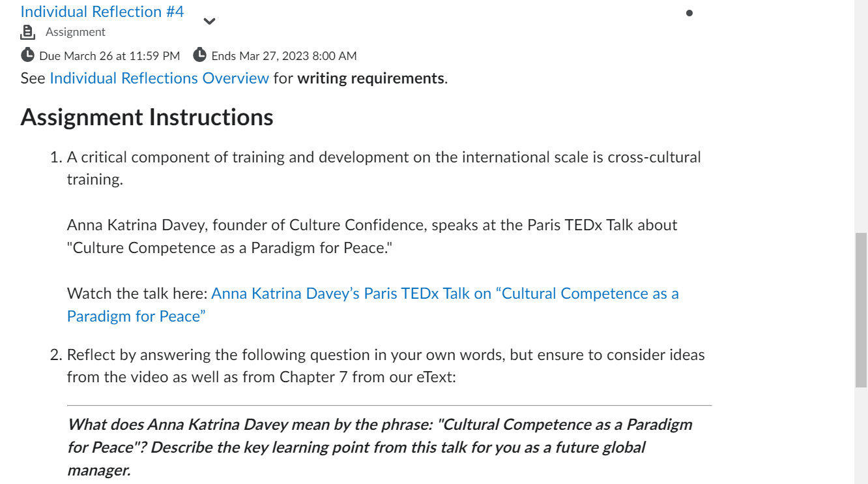868x484 pixels.
Task: Click the scrollbar track below the thumb
Action: click(861, 437)
